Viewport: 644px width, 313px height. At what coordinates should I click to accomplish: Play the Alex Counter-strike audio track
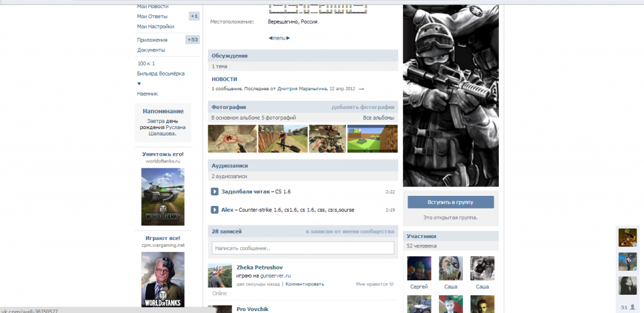(214, 210)
